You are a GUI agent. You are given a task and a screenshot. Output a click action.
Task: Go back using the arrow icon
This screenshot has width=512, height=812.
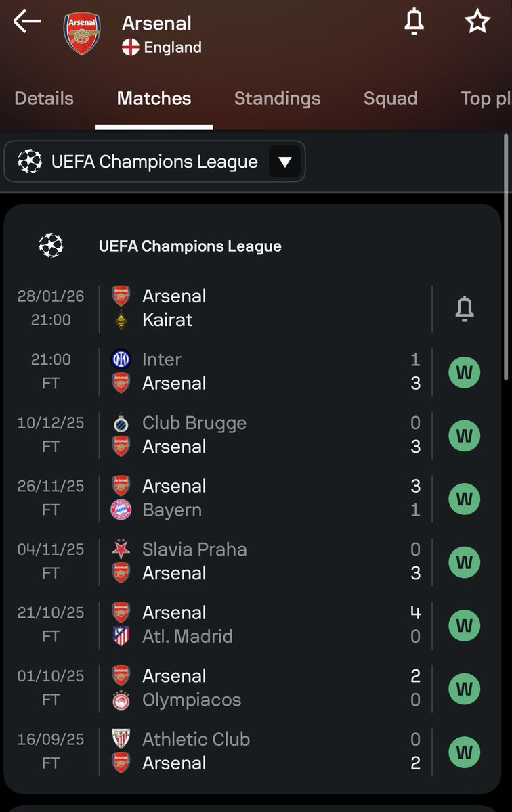[27, 22]
